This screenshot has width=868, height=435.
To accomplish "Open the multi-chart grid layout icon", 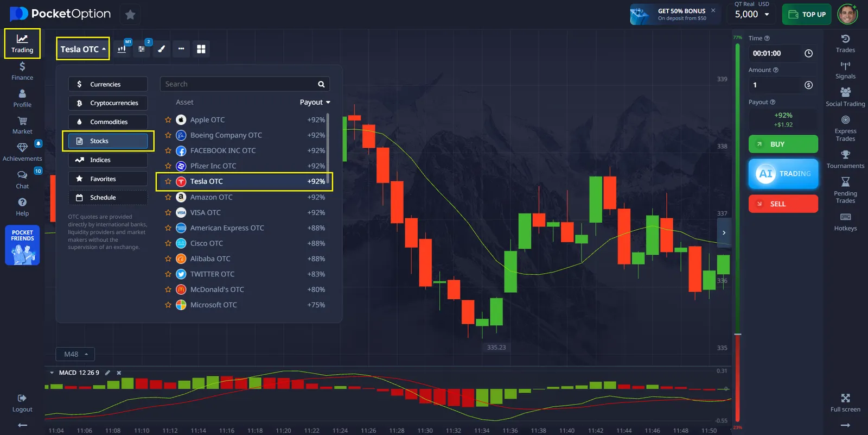I will point(201,49).
